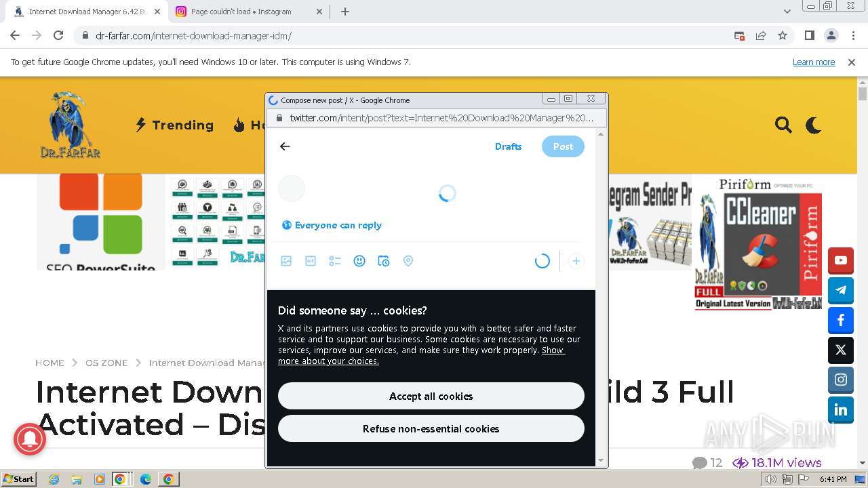The image size is (868, 488).
Task: Change Everyone can reply setting
Action: pos(332,225)
